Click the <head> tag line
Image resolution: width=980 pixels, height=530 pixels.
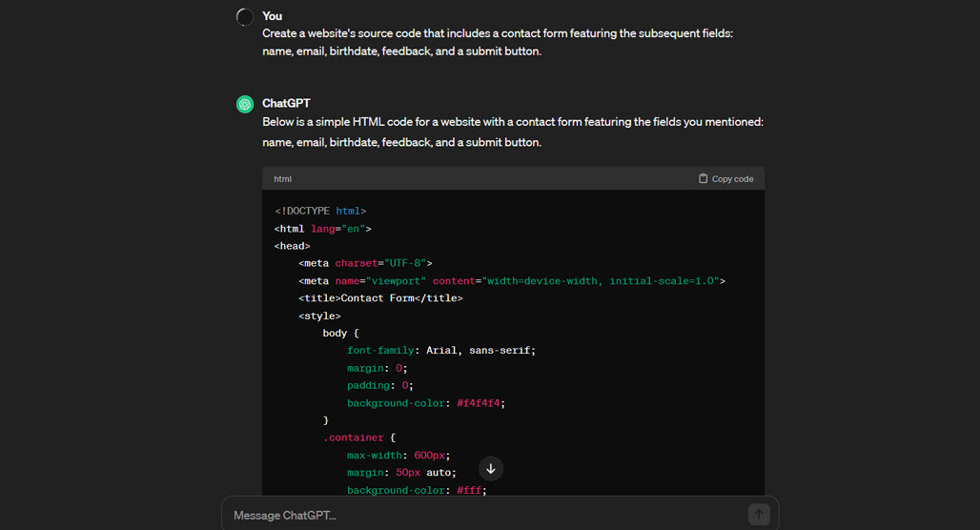click(x=292, y=246)
